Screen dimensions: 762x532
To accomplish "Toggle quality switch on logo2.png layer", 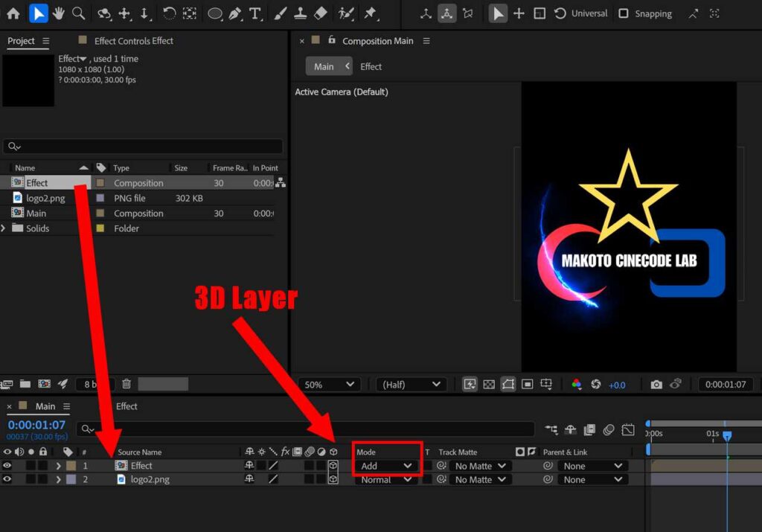I will pyautogui.click(x=274, y=479).
